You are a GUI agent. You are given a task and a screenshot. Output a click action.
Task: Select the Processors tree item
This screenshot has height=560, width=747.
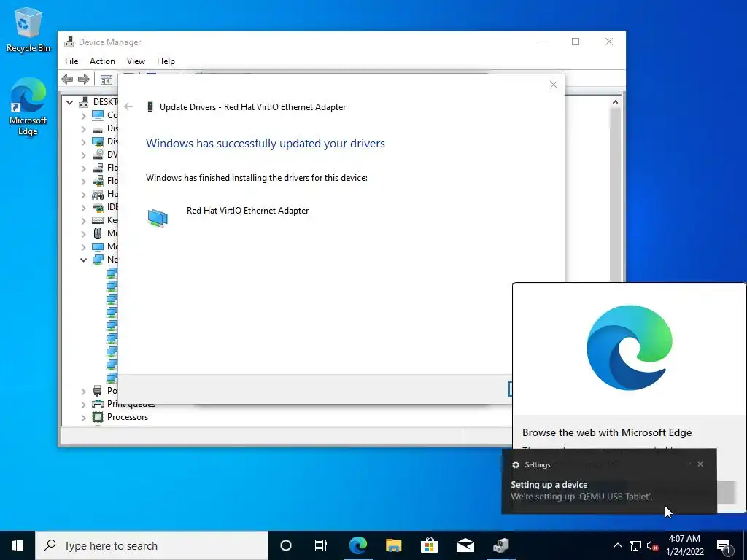127,417
